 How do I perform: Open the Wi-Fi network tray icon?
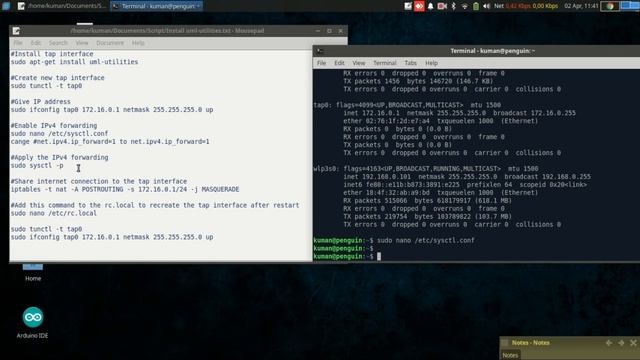tap(464, 6)
